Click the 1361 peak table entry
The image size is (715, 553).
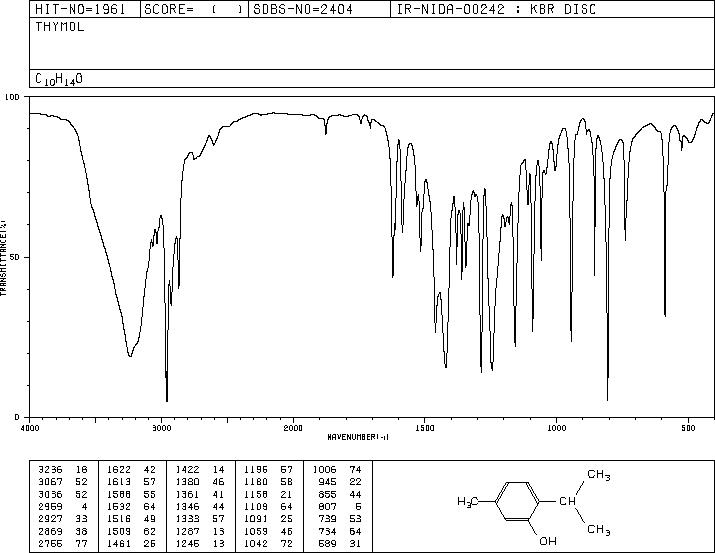tap(200, 494)
